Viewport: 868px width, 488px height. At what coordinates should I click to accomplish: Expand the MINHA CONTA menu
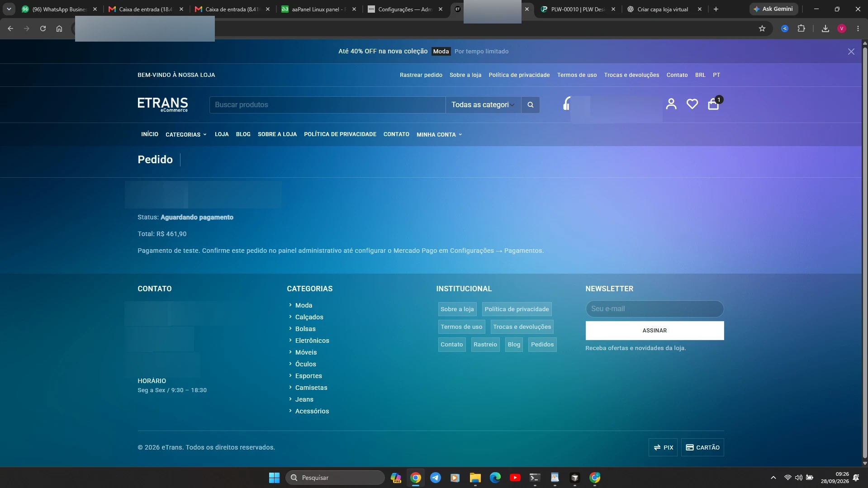439,134
